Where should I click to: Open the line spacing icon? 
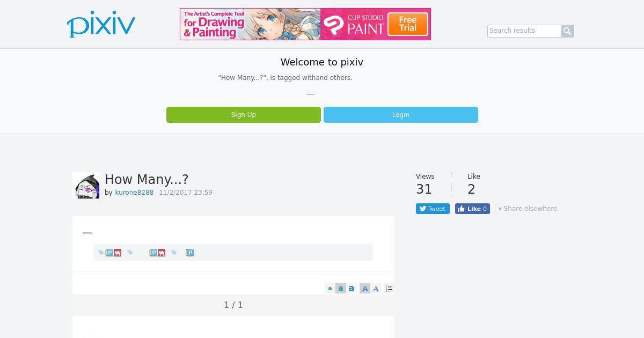pos(389,289)
